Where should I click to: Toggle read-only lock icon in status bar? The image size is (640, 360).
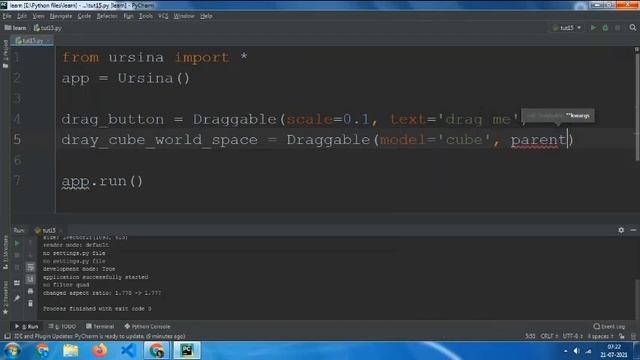point(622,336)
